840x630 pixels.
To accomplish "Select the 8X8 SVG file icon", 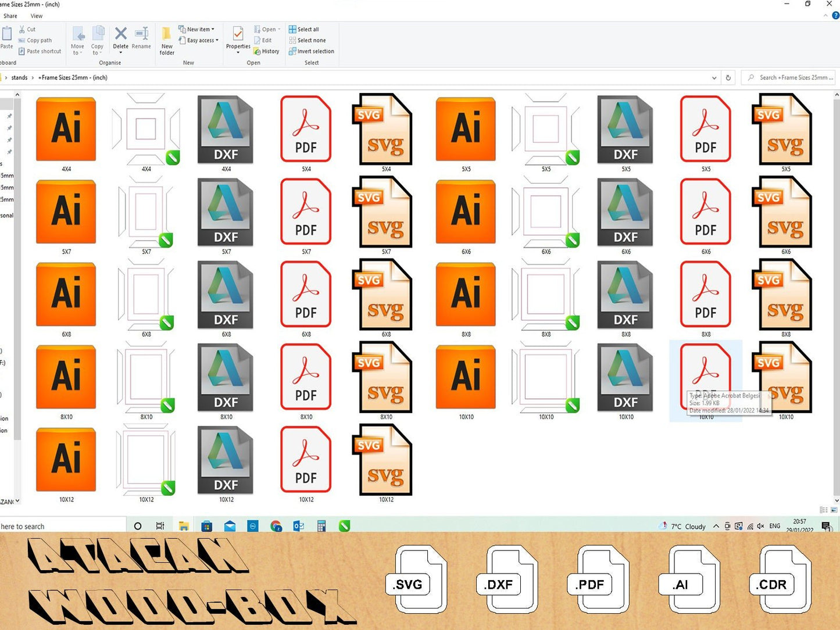I will point(785,295).
